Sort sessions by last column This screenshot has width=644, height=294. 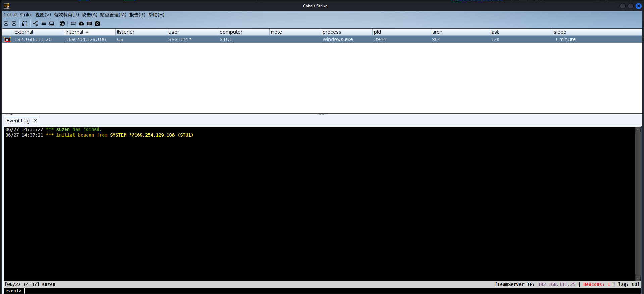point(521,32)
